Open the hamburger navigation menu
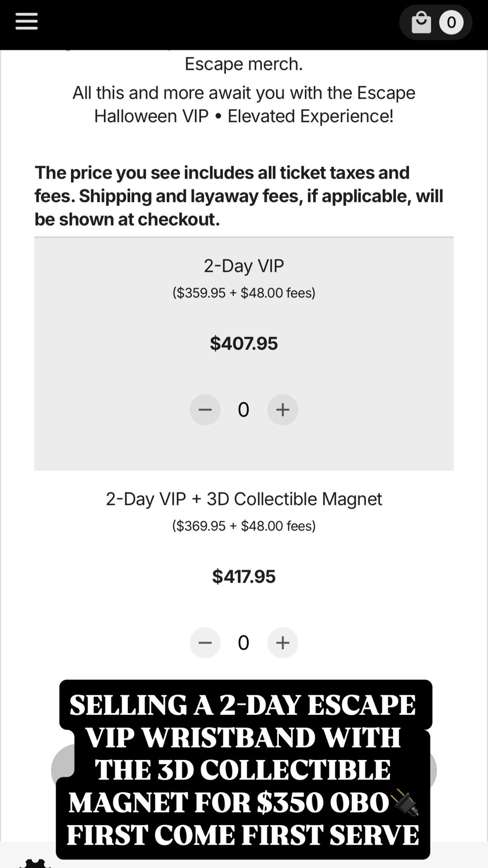The image size is (488, 868). [x=26, y=21]
